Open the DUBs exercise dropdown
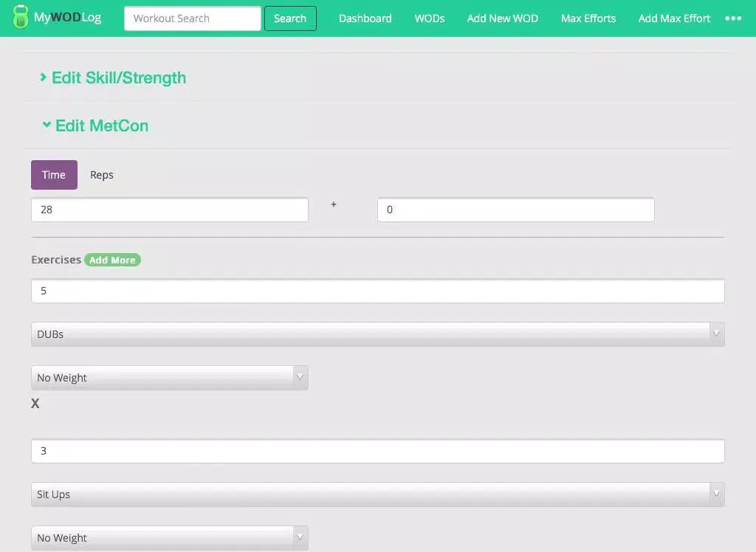The width and height of the screenshot is (756, 552). [377, 334]
